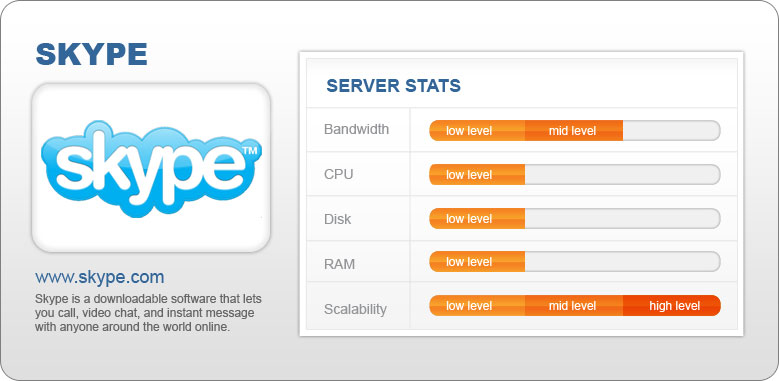Select the Scalability row label

355,309
